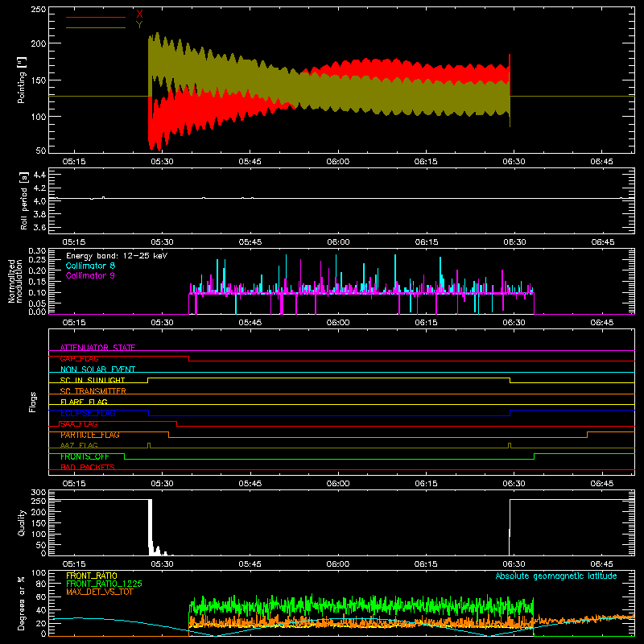Click the green FRONT_RATIO_1225 legend entry
This screenshot has width=644, height=644.
[x=104, y=584]
